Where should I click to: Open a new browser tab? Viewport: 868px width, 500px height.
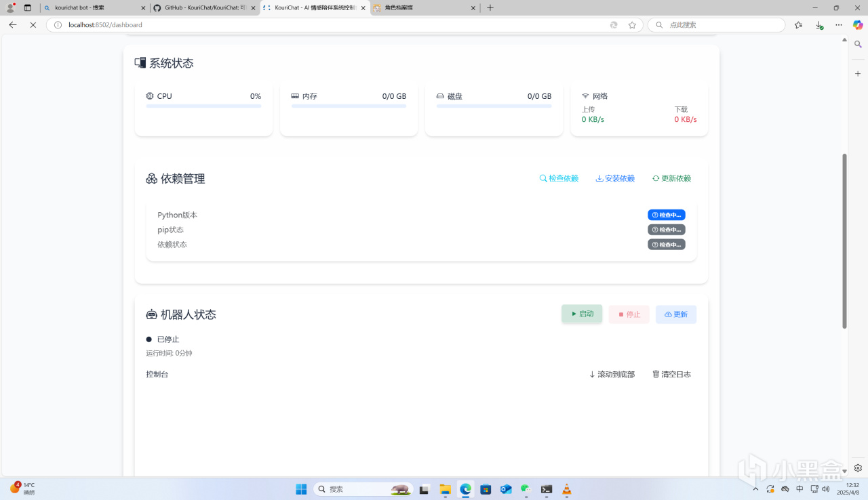490,7
